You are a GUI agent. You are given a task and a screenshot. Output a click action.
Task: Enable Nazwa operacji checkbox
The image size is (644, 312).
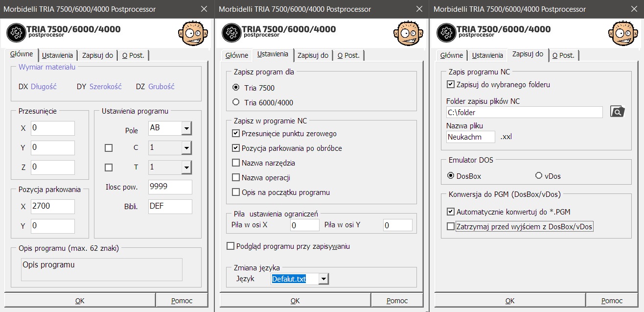click(x=236, y=177)
